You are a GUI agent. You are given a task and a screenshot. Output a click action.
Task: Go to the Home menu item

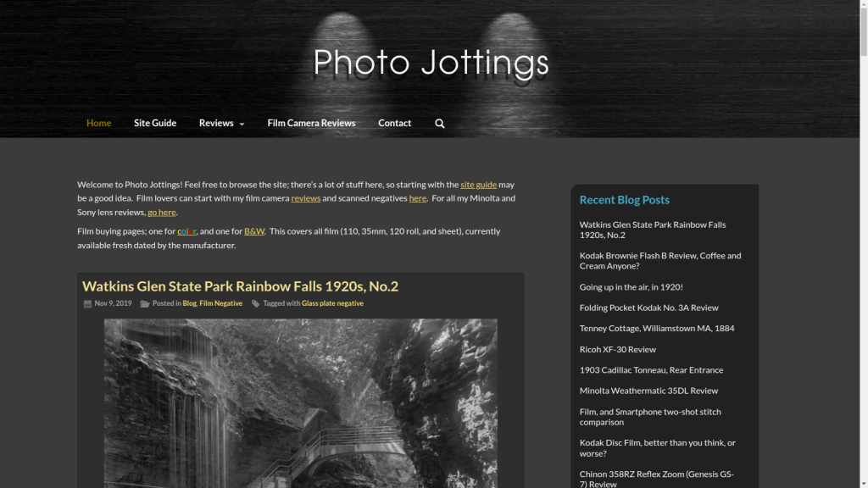(98, 123)
